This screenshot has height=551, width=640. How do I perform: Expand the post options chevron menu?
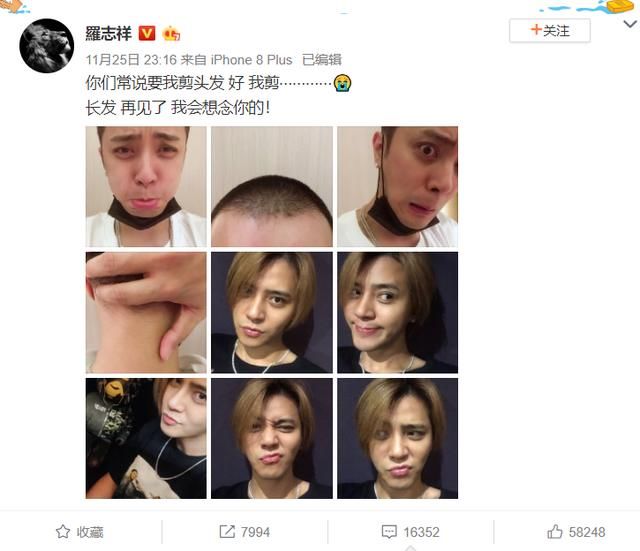[x=631, y=24]
